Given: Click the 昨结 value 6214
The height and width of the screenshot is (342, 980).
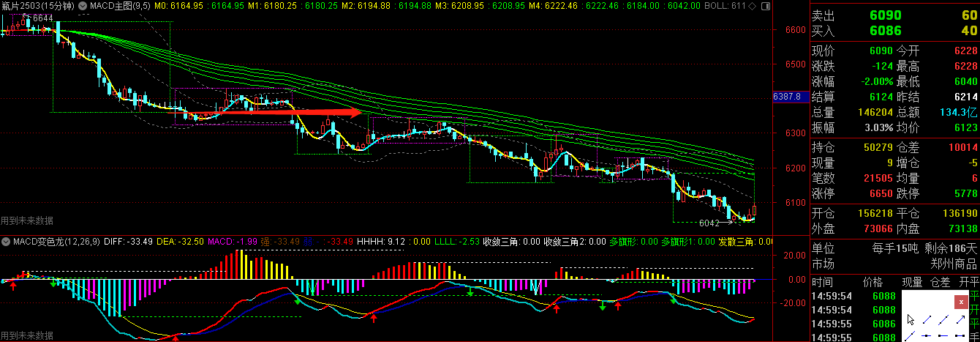Looking at the screenshot, I should 965,97.
